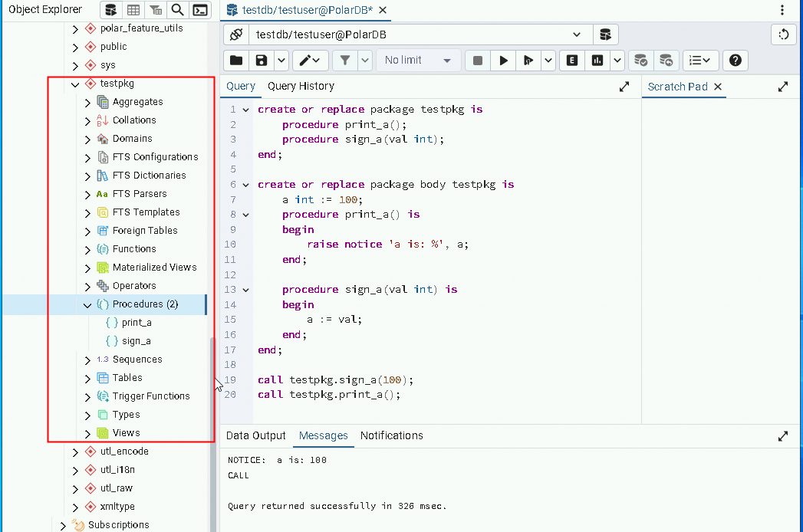Click the Open File folder icon

(236, 61)
